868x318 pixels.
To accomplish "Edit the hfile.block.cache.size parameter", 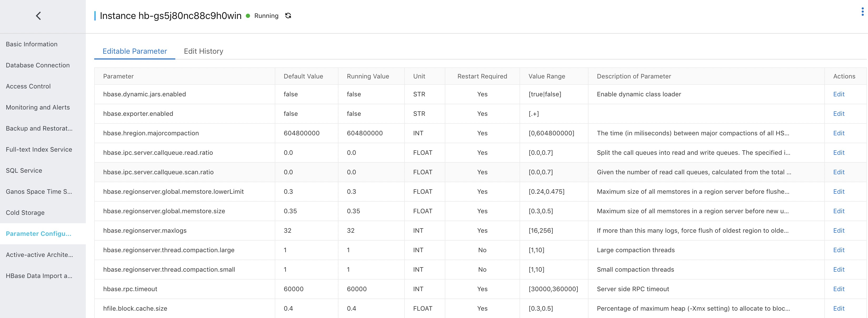I will 838,309.
